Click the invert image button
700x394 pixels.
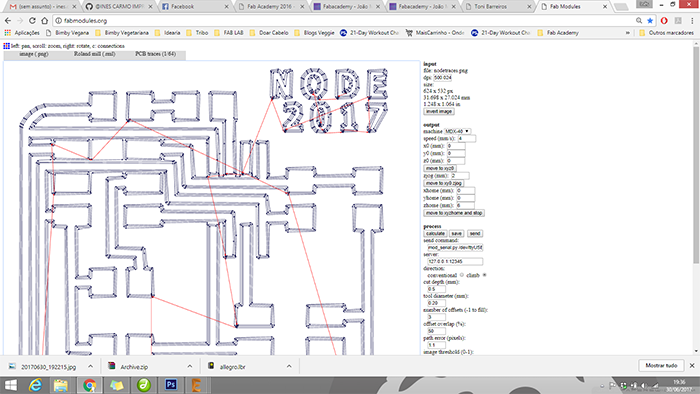439,112
